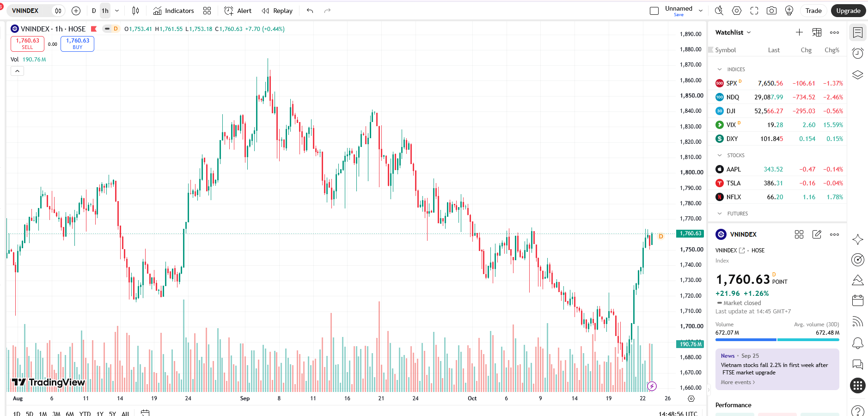
Task: Collapse the indicator legend arrow
Action: click(17, 71)
